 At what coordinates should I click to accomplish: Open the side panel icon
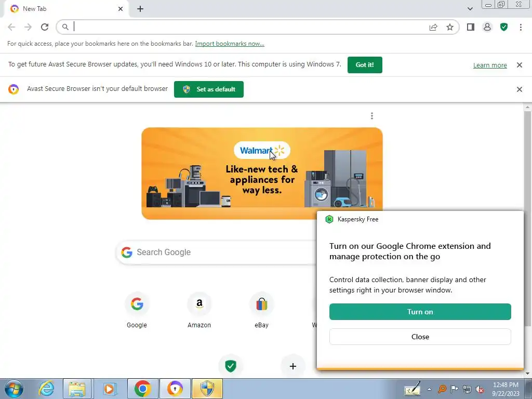click(470, 27)
